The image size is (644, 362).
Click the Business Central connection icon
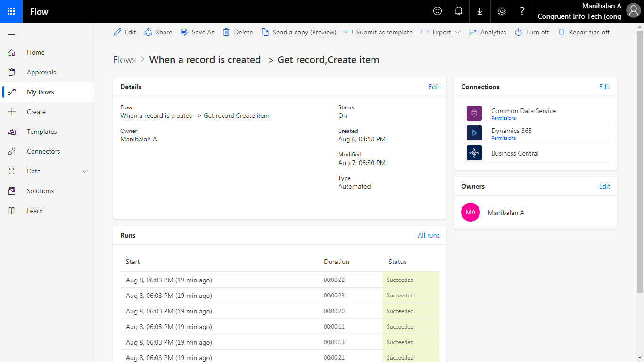tap(474, 153)
